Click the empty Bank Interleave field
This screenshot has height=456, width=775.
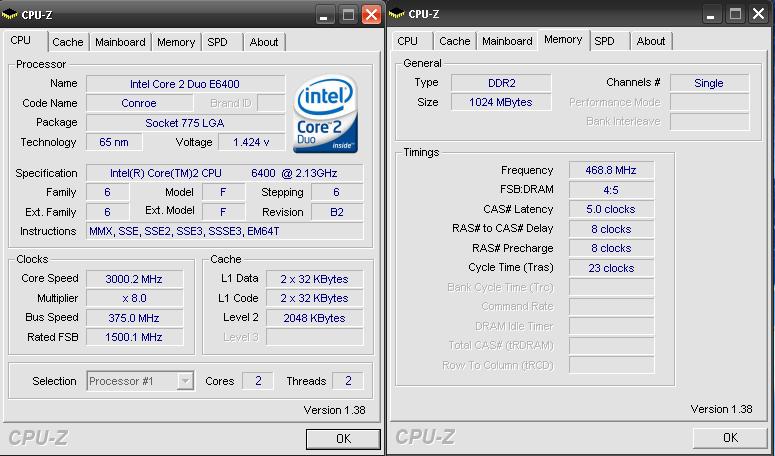710,122
